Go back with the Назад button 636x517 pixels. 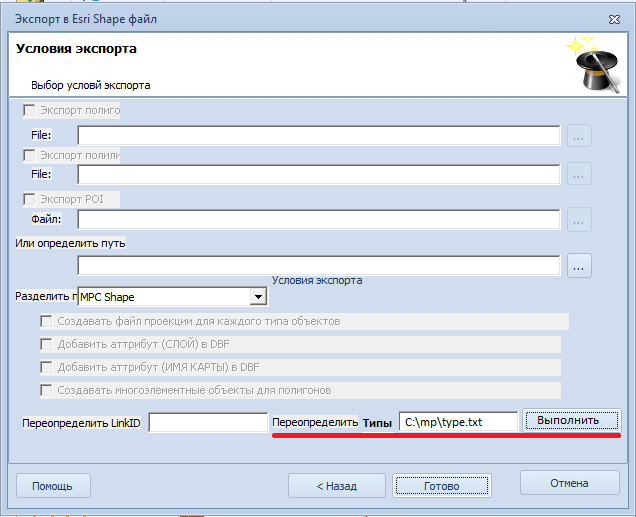click(x=336, y=485)
